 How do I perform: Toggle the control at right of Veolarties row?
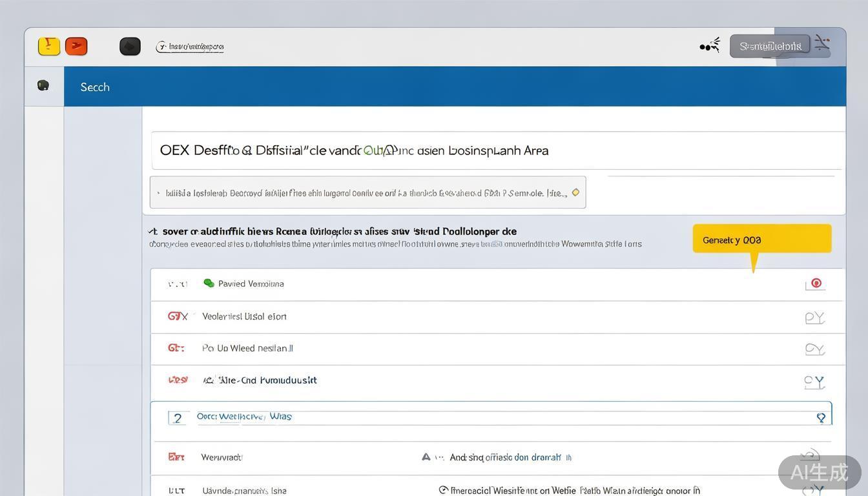click(814, 317)
